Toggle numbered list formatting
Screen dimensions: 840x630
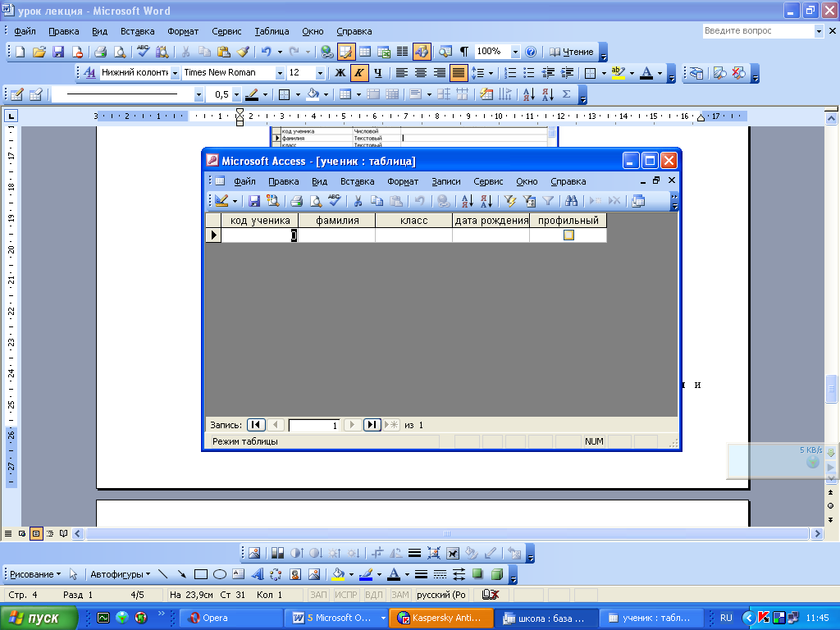click(x=510, y=73)
